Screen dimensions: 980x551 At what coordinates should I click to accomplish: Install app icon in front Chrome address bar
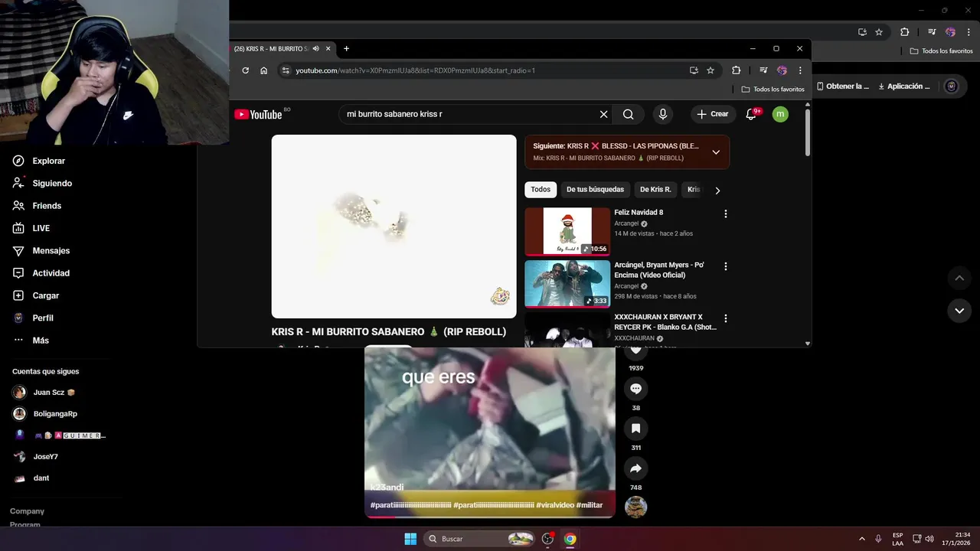click(694, 70)
